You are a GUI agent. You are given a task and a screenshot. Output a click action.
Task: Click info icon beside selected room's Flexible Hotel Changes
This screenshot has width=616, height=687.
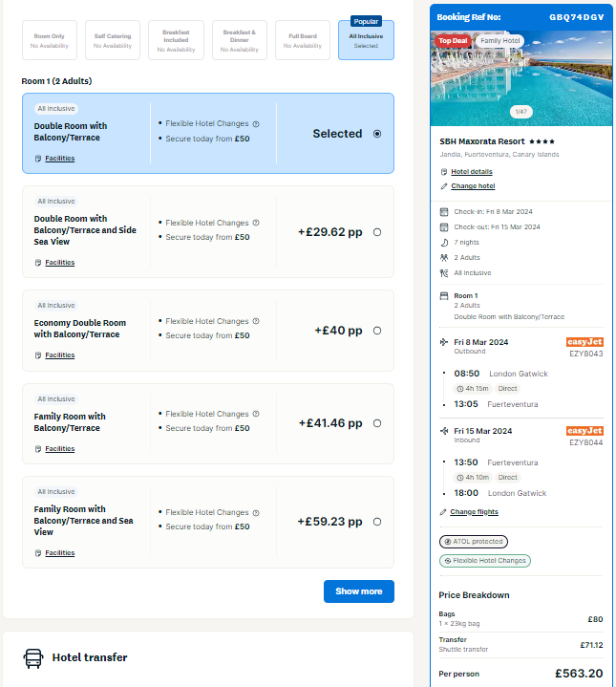coord(256,124)
